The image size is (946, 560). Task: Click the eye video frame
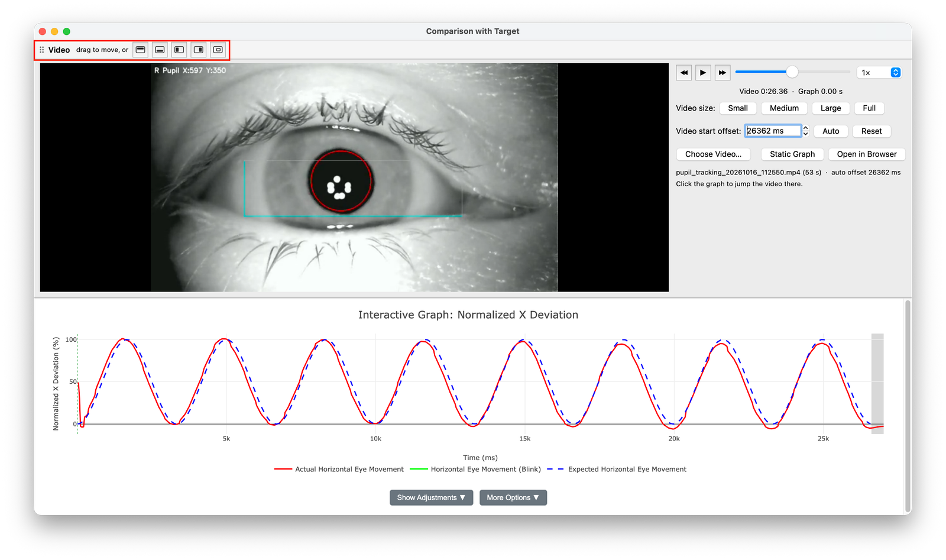[x=354, y=177]
